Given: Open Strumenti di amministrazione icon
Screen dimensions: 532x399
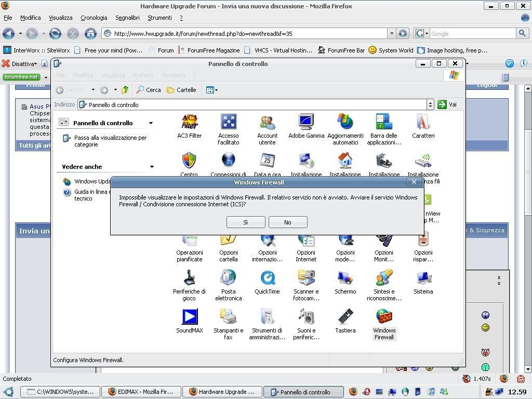Looking at the screenshot, I should pos(268,324).
